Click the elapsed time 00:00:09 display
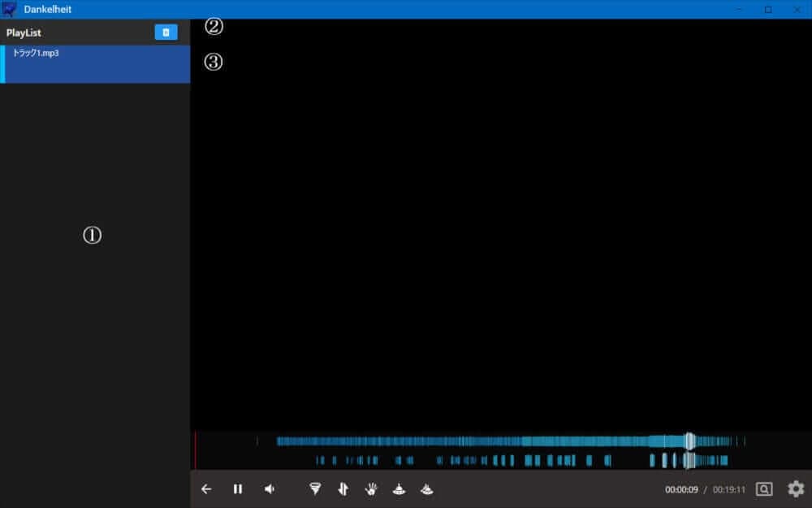Image resolution: width=812 pixels, height=508 pixels. 681,490
